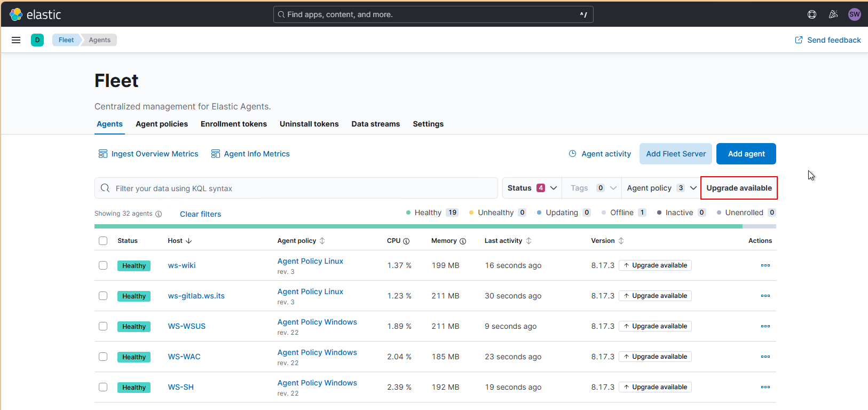Open actions menu for ws-gitlab.ws.its
Viewport: 868px width, 410px height.
766,296
